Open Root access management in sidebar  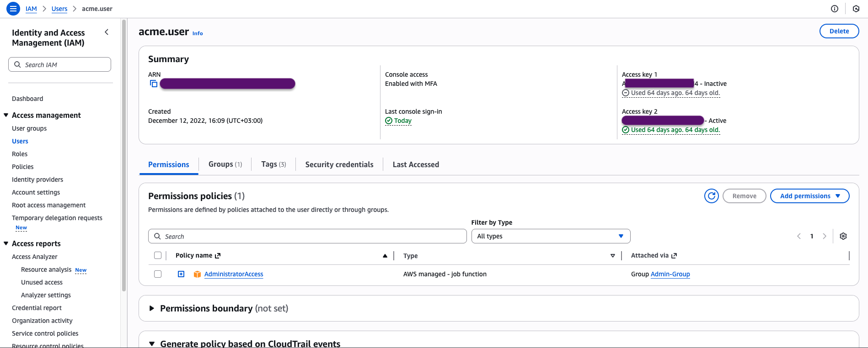(x=49, y=205)
